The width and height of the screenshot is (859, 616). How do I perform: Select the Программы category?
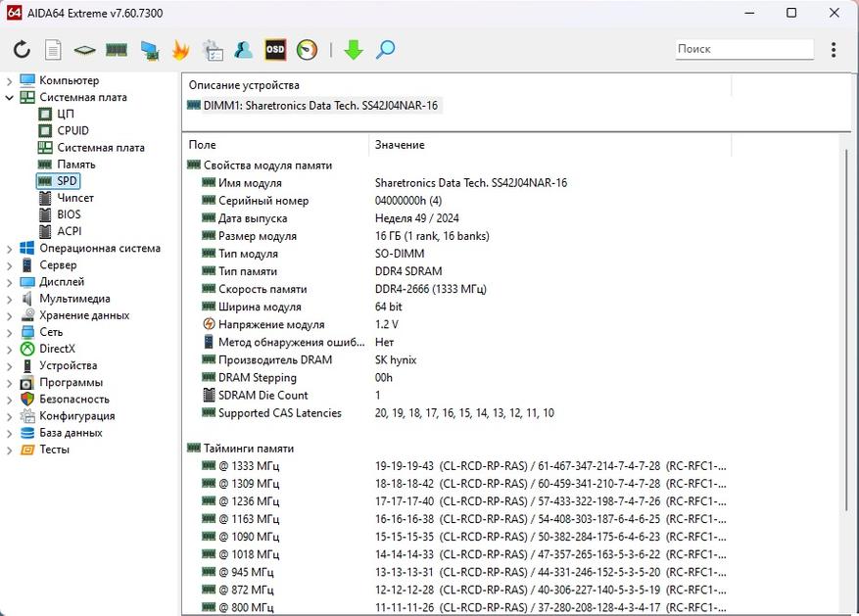[x=62, y=382]
